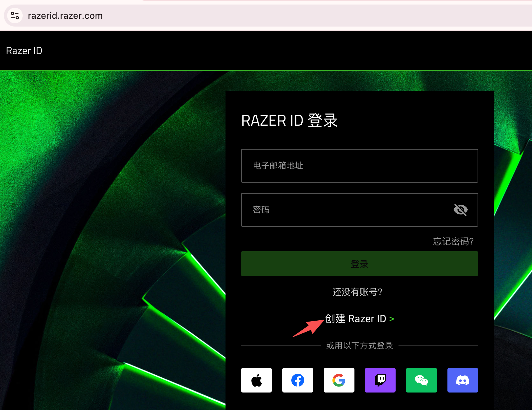The image size is (532, 410).
Task: Click the Razer ID header title
Action: click(x=24, y=51)
